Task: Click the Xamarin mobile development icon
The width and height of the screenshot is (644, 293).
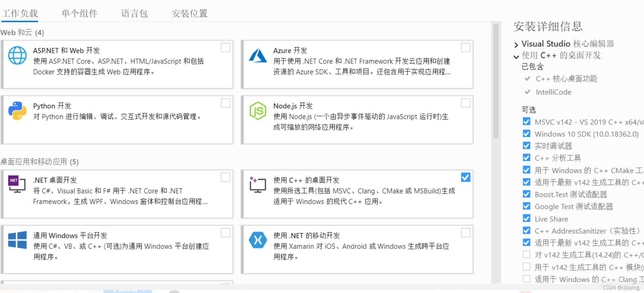Action: pos(258,240)
